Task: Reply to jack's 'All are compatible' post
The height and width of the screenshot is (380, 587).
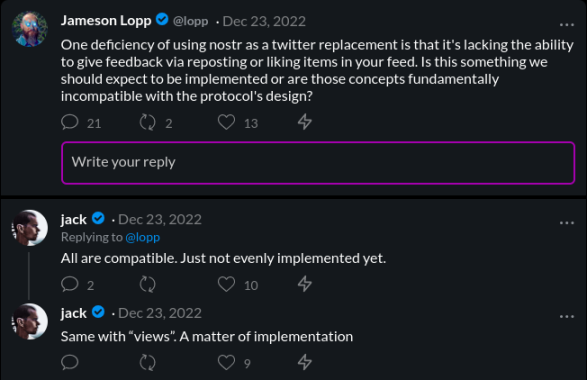Action: [70, 284]
